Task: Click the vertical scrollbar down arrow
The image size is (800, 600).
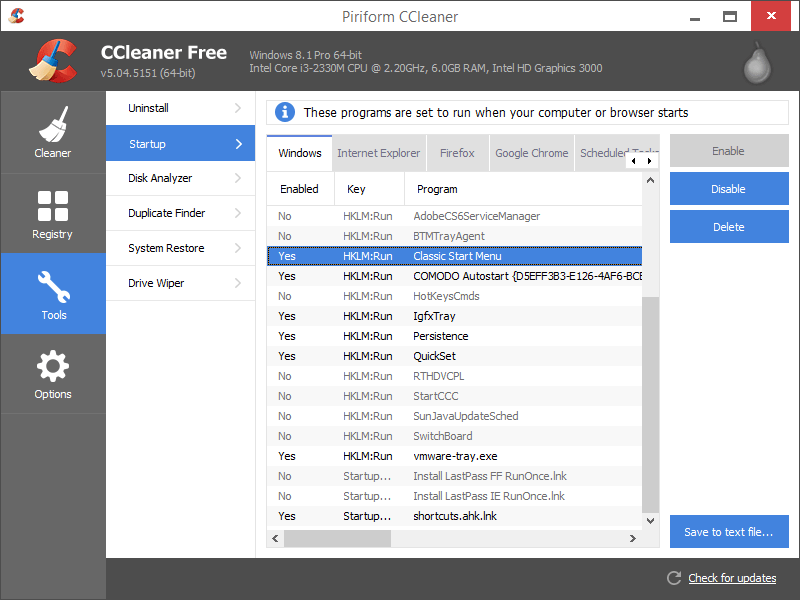Action: [x=651, y=520]
